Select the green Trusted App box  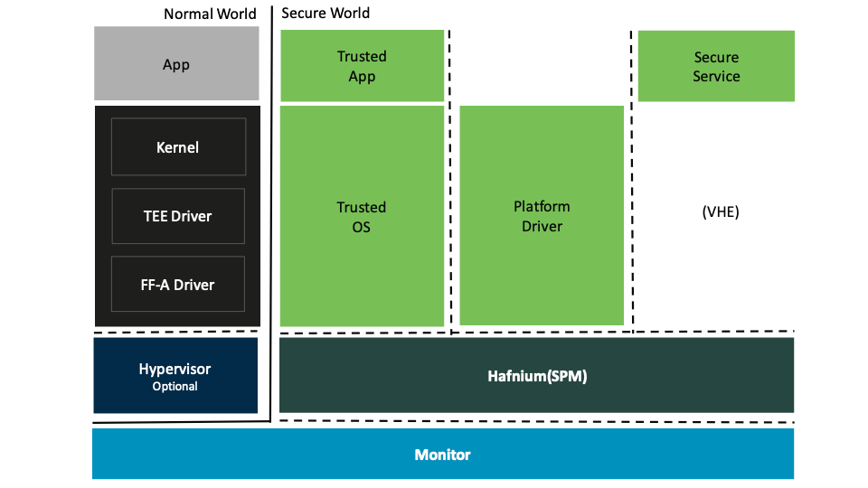[362, 66]
